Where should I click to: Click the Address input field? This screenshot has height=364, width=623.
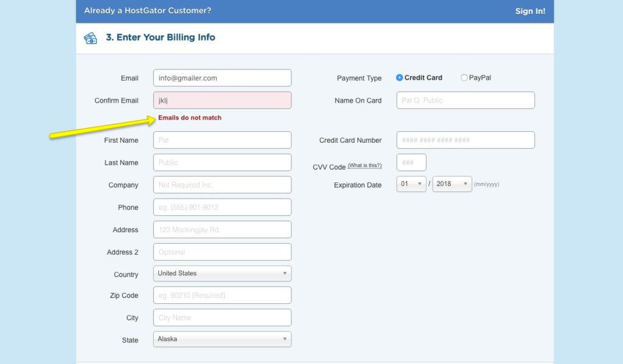222,230
